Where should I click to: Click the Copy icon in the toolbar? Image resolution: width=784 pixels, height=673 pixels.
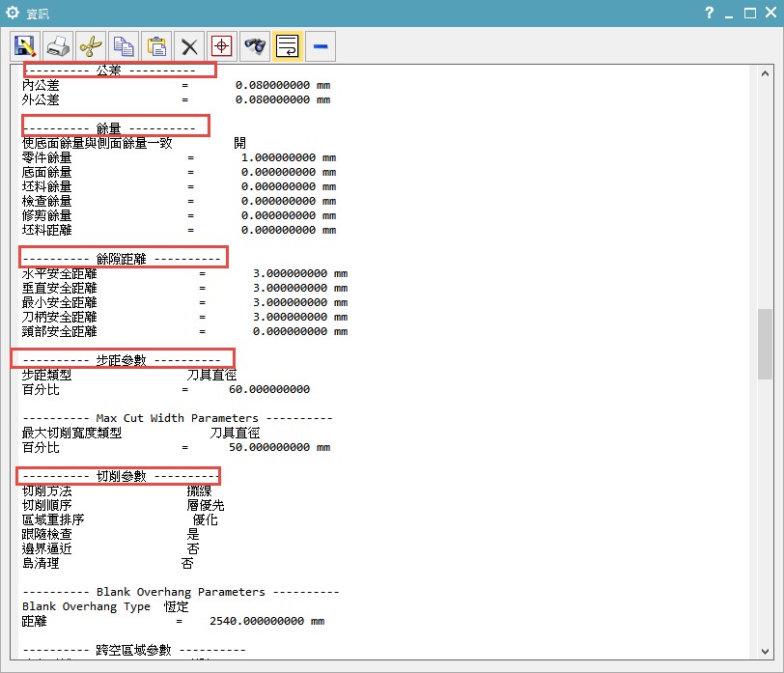click(x=124, y=46)
